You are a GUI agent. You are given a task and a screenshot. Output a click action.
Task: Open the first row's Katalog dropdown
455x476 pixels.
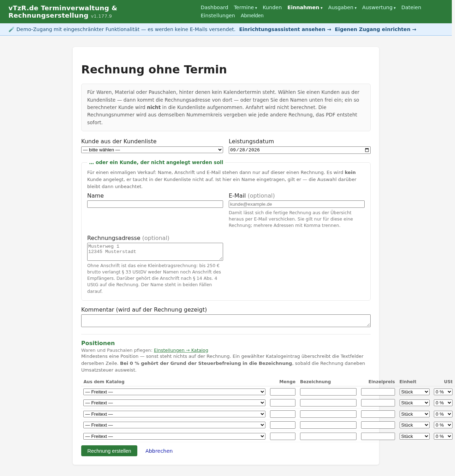(x=174, y=392)
